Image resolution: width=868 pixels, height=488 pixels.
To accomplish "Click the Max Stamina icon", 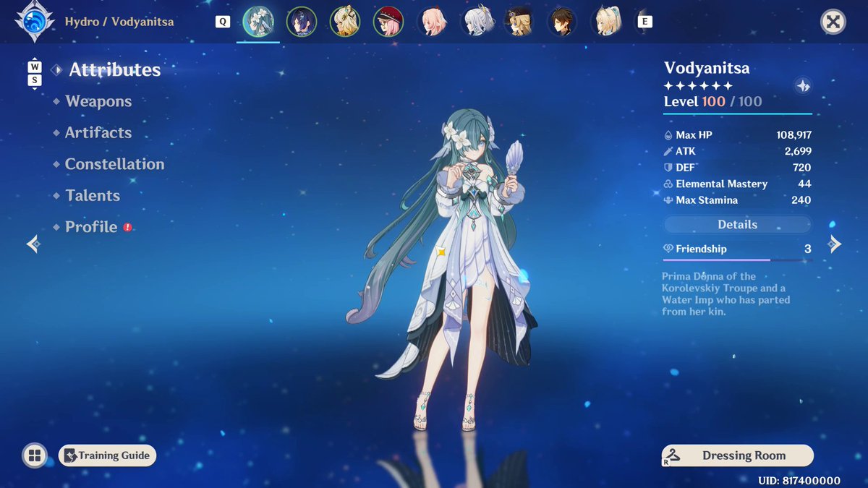I will pyautogui.click(x=668, y=200).
